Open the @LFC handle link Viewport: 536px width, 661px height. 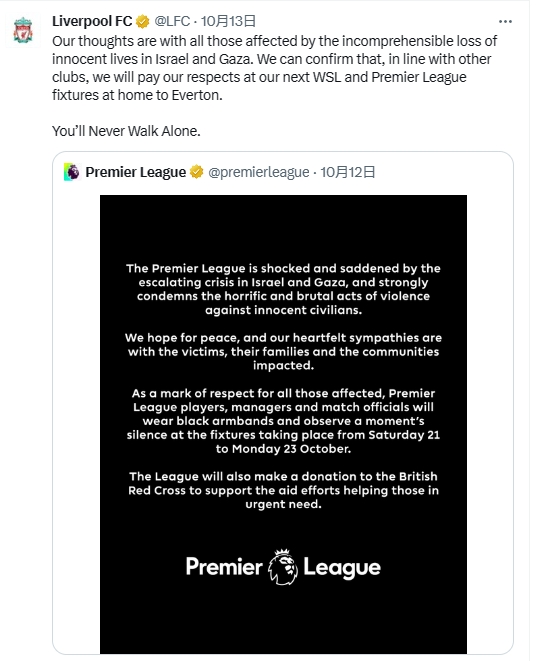click(172, 21)
